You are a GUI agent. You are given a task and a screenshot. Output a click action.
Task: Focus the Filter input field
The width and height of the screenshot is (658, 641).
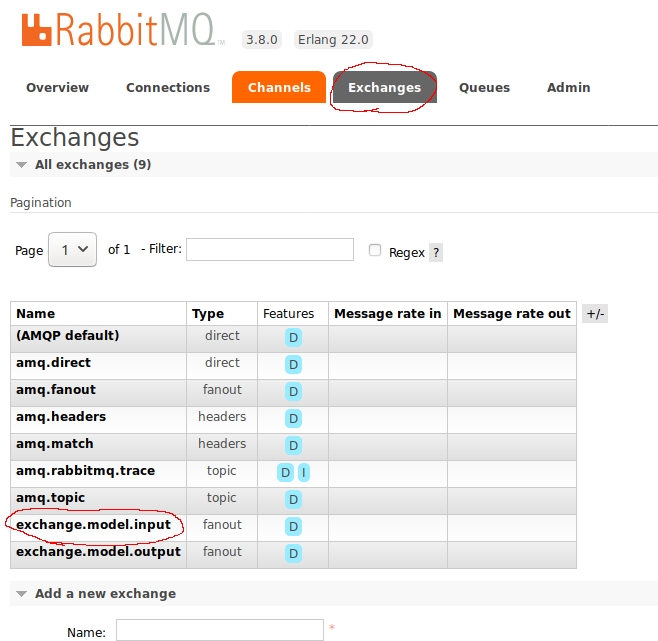[270, 250]
